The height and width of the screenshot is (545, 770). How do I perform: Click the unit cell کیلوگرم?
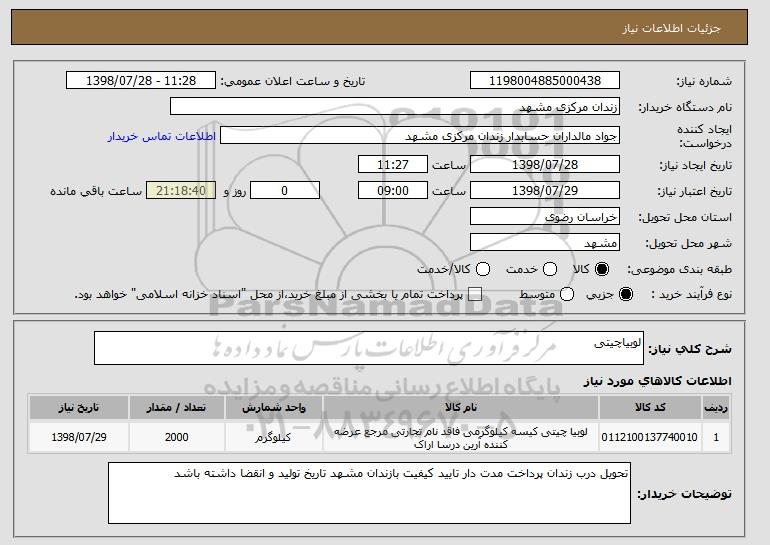(274, 437)
